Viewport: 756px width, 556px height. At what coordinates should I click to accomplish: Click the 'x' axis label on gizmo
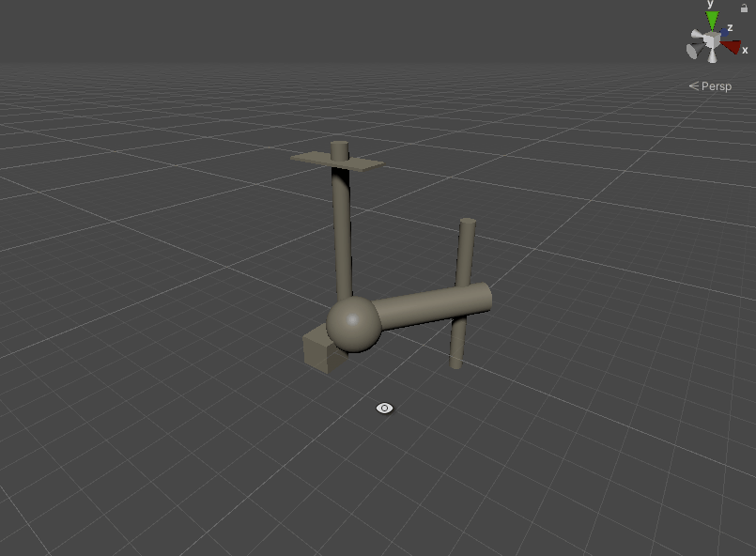745,51
